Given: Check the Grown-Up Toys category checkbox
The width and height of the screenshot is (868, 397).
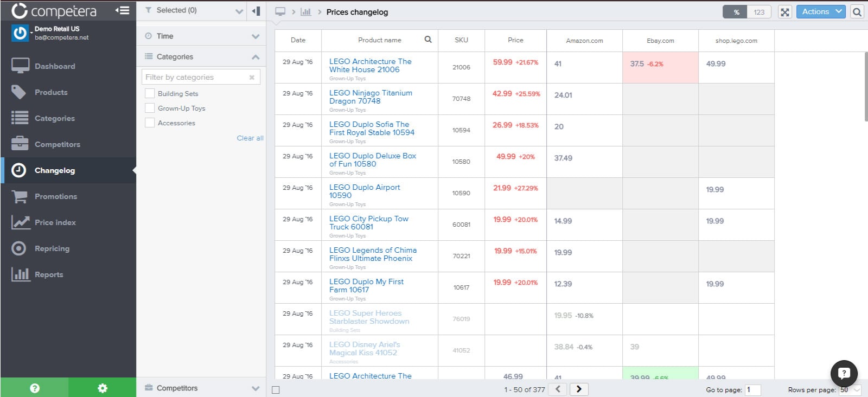Looking at the screenshot, I should click(x=150, y=108).
